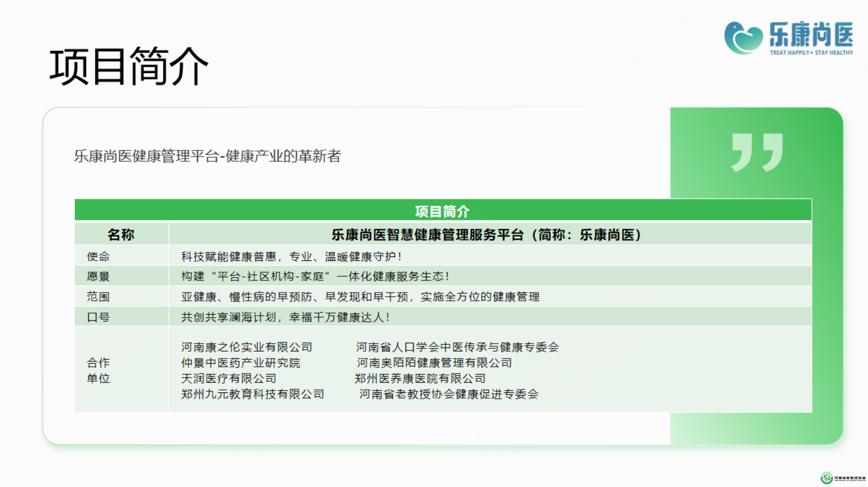
Task: Click 河南康之伦实业有限公司 partner name
Action: click(247, 347)
